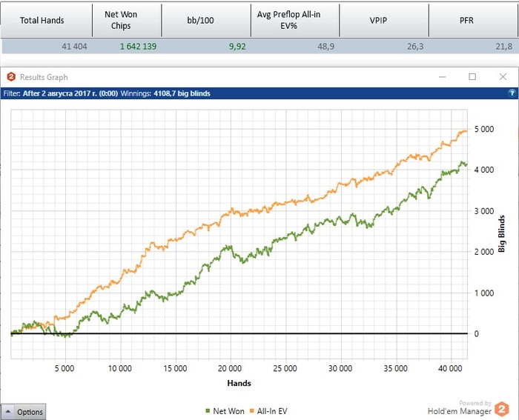519x420 pixels.
Task: Sort by bb/100 column header
Action: (206, 21)
